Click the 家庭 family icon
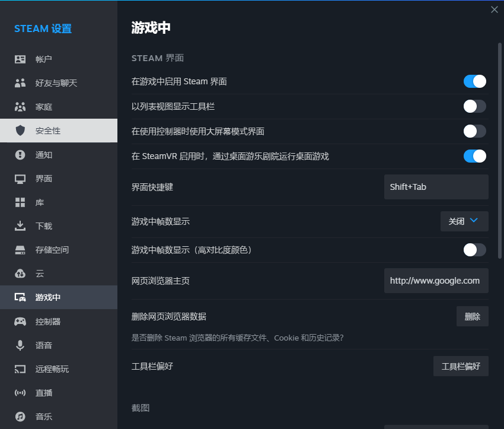504x429 pixels. click(20, 107)
